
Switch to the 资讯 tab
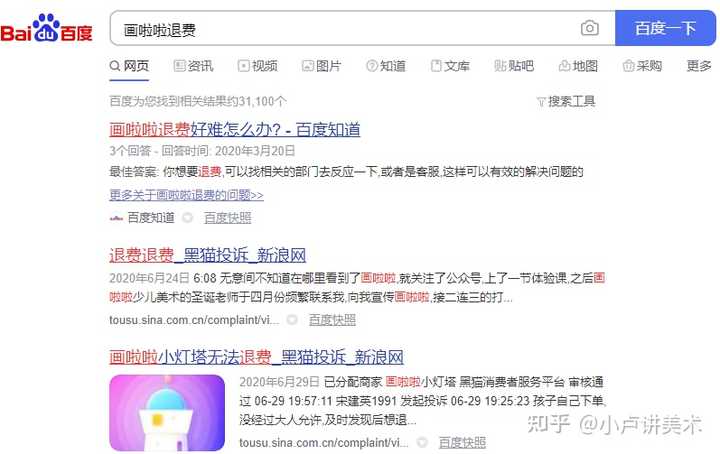coord(194,66)
